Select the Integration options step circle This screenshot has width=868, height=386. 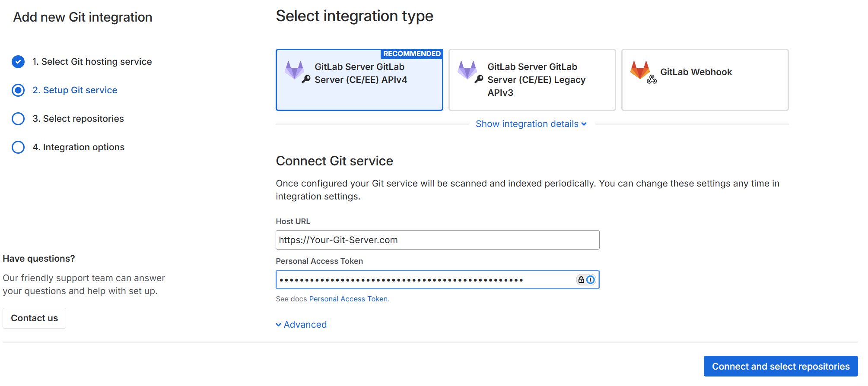(18, 147)
